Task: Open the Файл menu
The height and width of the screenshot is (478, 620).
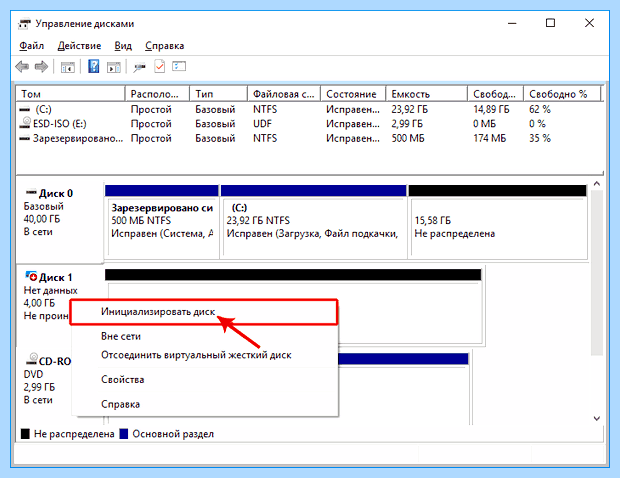Action: point(32,46)
